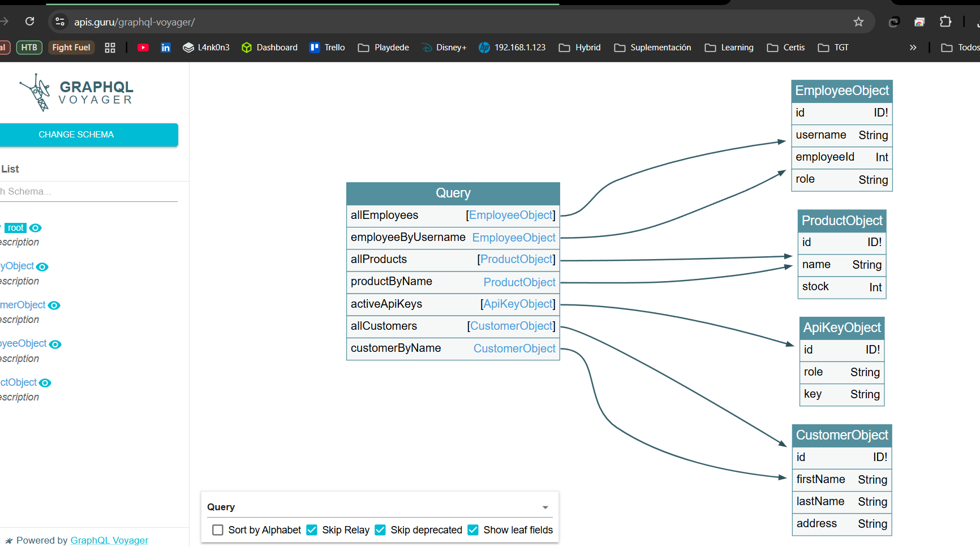980x547 pixels.
Task: Turn off Show leaf fields checkbox
Action: coord(473,530)
